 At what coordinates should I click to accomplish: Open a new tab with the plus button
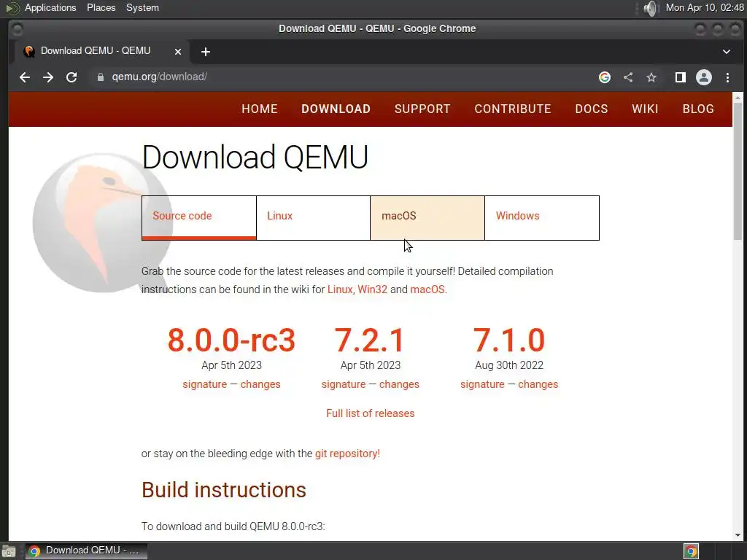pyautogui.click(x=205, y=52)
